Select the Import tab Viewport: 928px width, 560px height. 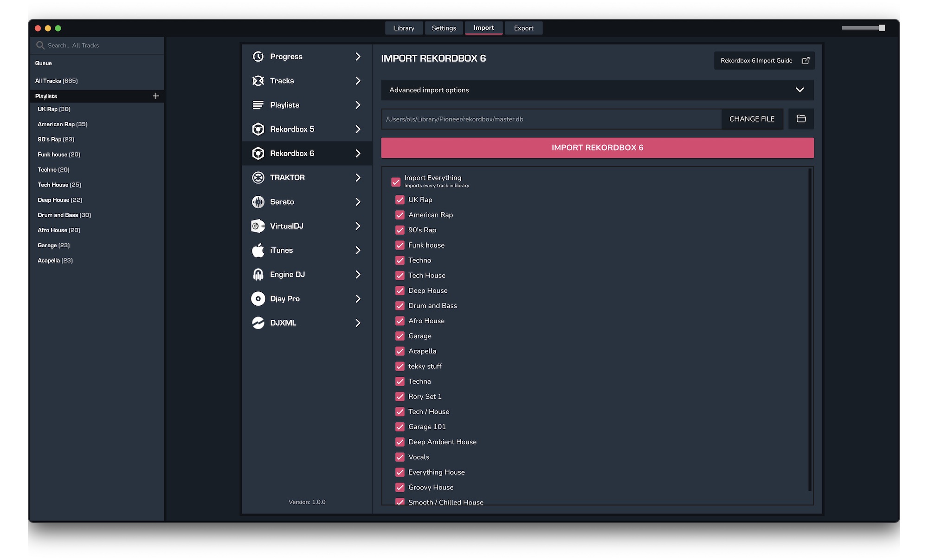point(483,28)
